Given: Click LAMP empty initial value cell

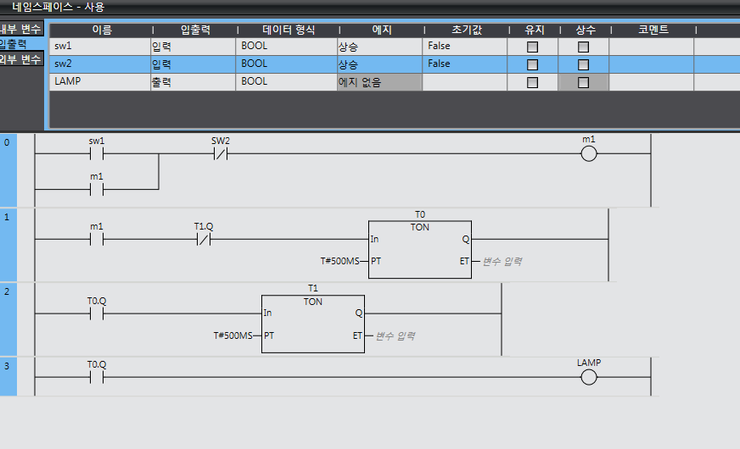Looking at the screenshot, I should point(464,82).
